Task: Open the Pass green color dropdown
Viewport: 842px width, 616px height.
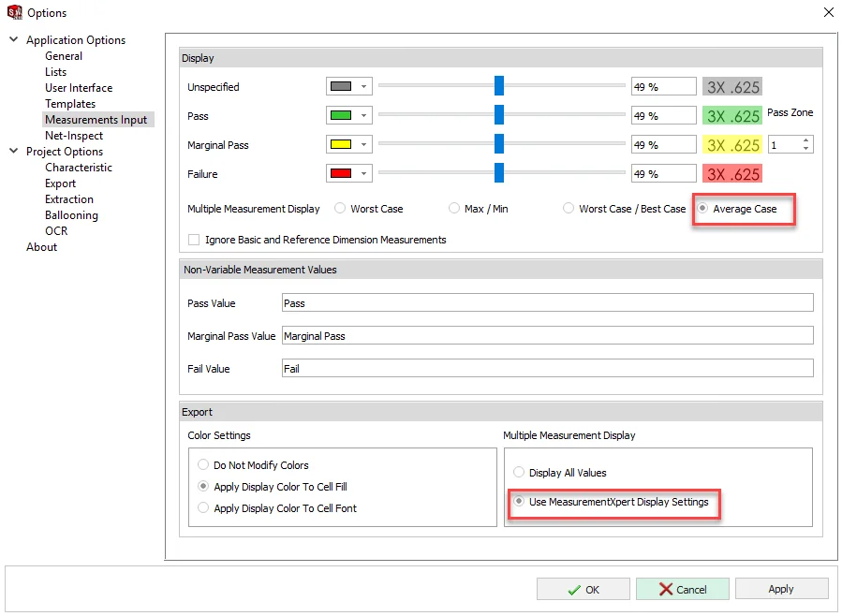Action: [363, 116]
